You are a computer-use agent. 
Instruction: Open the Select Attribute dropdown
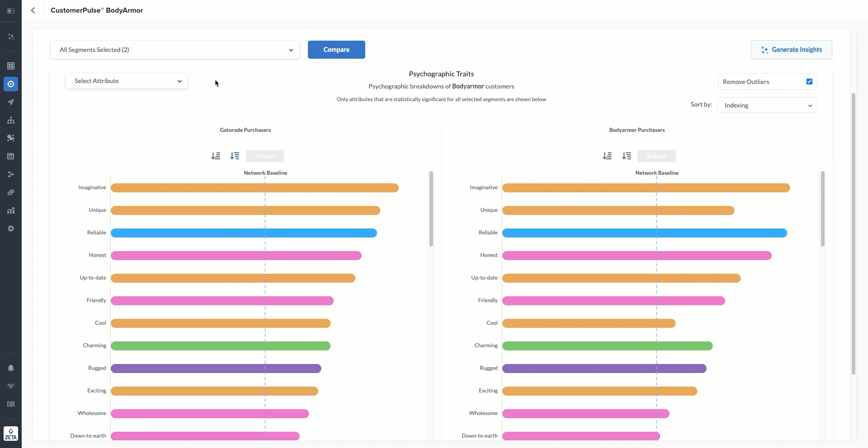(127, 81)
